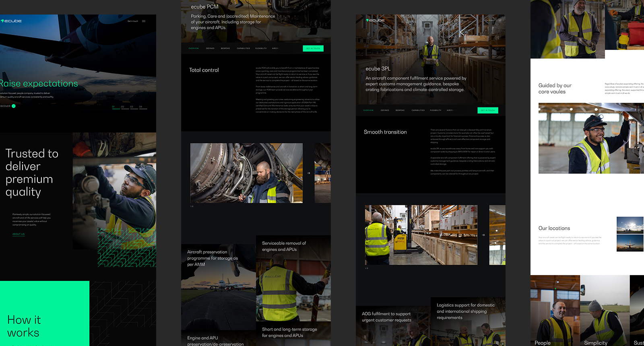Open the hamburger menu on ecube homepage

click(x=144, y=21)
